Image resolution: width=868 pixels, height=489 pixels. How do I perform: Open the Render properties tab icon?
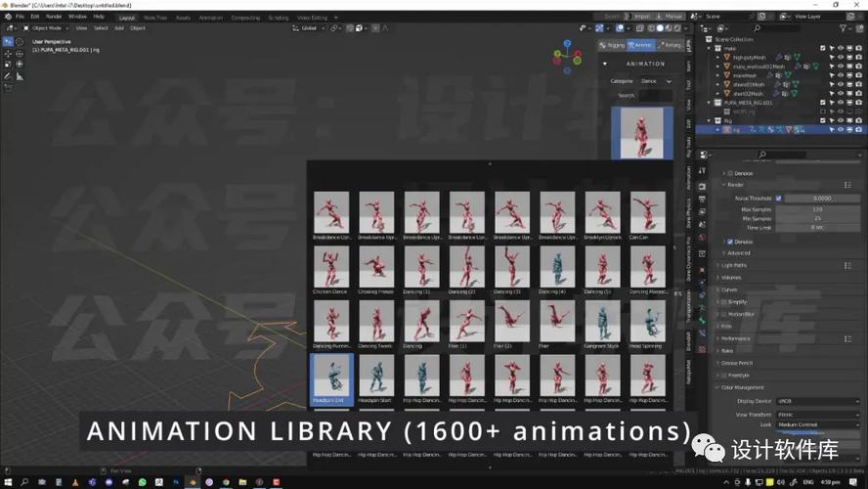coord(702,186)
